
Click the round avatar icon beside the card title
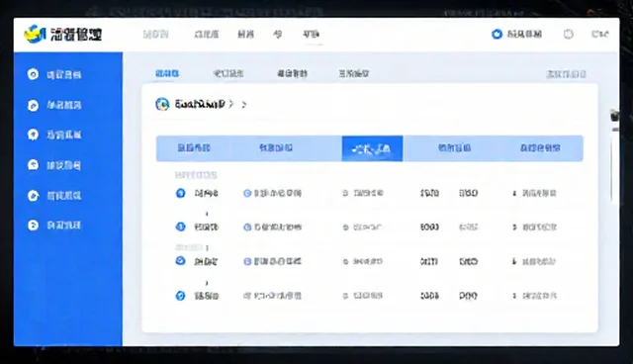162,104
